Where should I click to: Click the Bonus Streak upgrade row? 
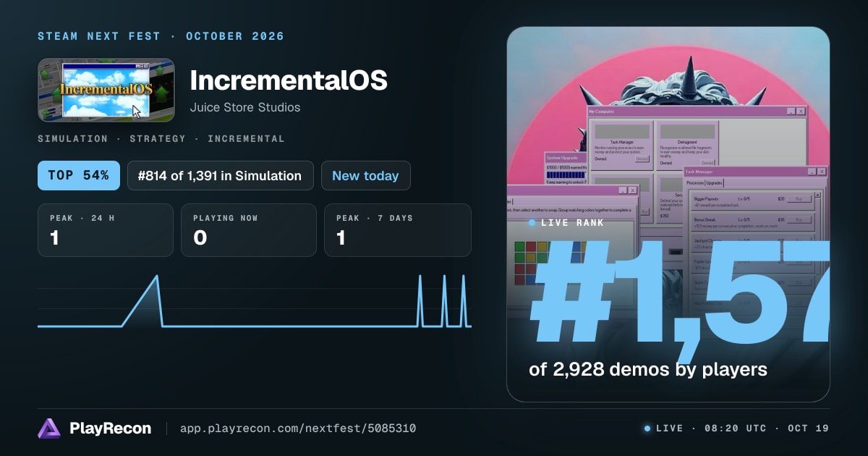point(753,222)
